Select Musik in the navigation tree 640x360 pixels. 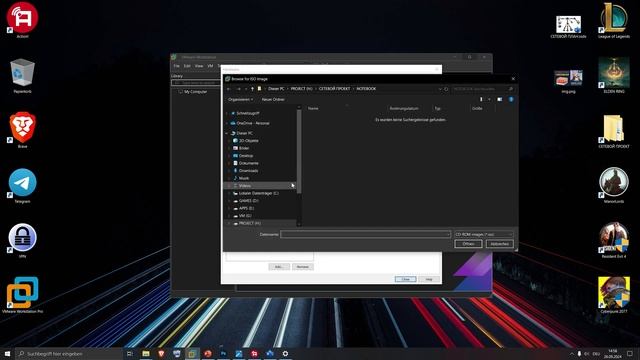(244, 178)
